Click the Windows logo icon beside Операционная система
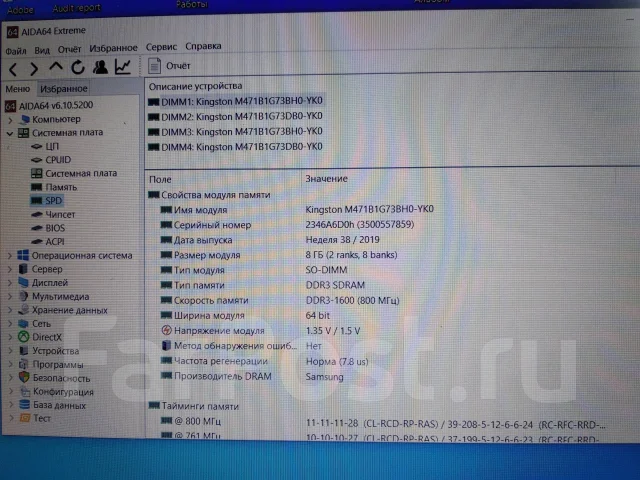 [x=23, y=256]
